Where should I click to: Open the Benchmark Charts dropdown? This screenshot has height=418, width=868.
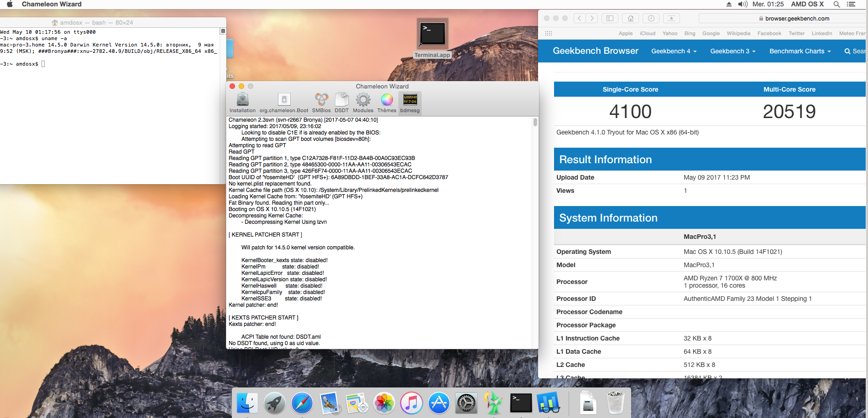tap(800, 51)
